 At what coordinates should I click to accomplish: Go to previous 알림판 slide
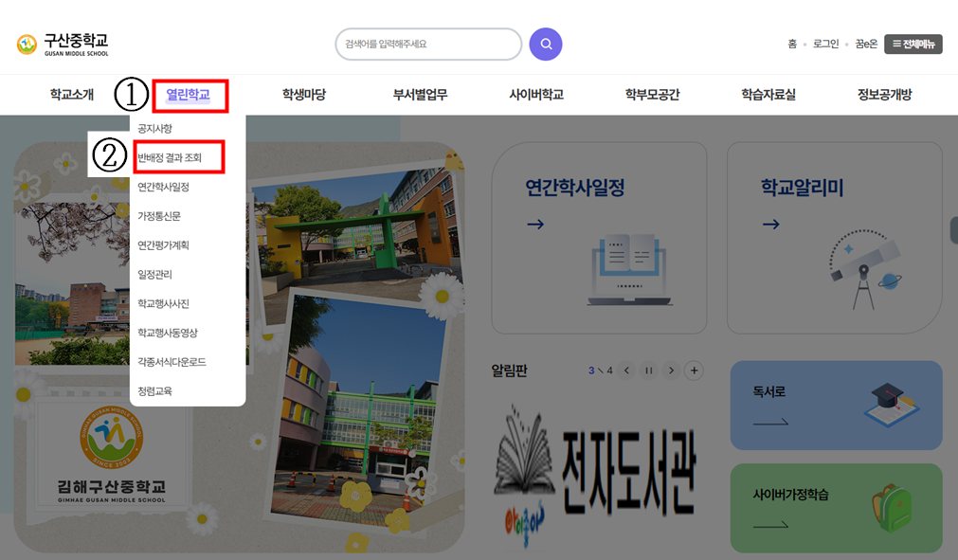coord(626,370)
